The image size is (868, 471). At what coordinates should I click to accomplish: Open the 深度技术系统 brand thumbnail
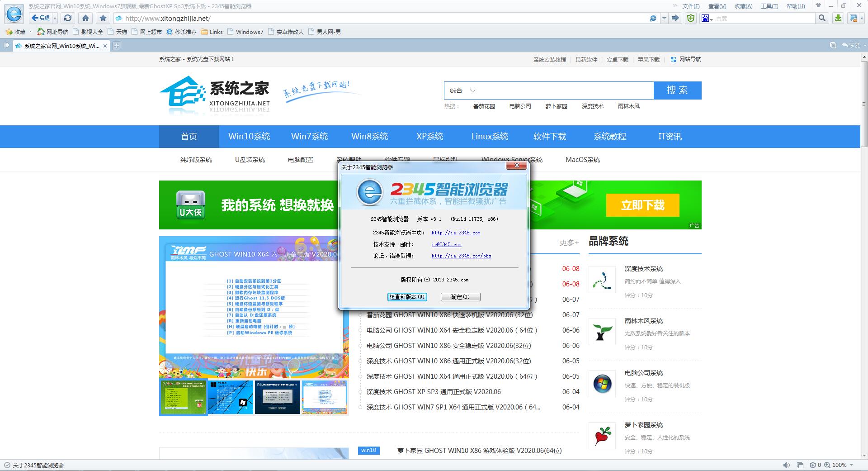[602, 280]
